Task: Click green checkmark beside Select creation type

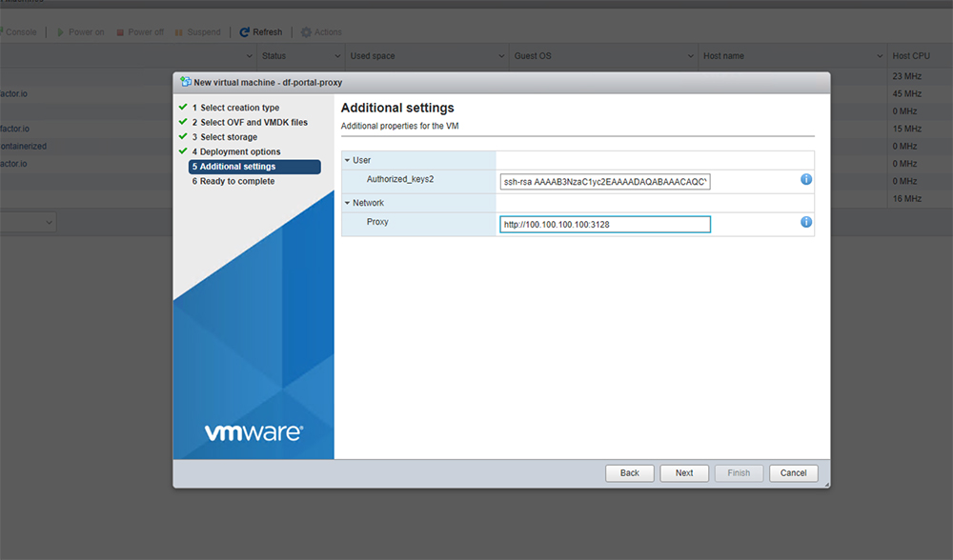Action: (183, 107)
